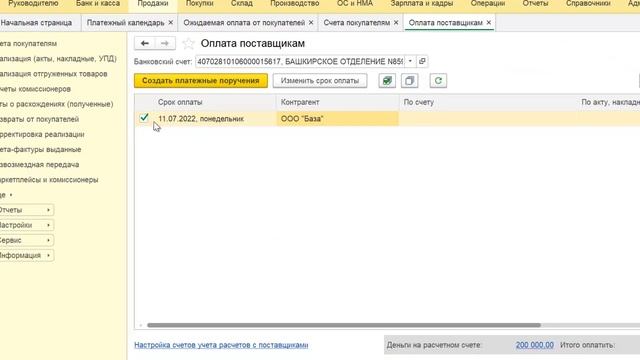
Task: Click Изменить срок оплаты button
Action: pos(320,81)
